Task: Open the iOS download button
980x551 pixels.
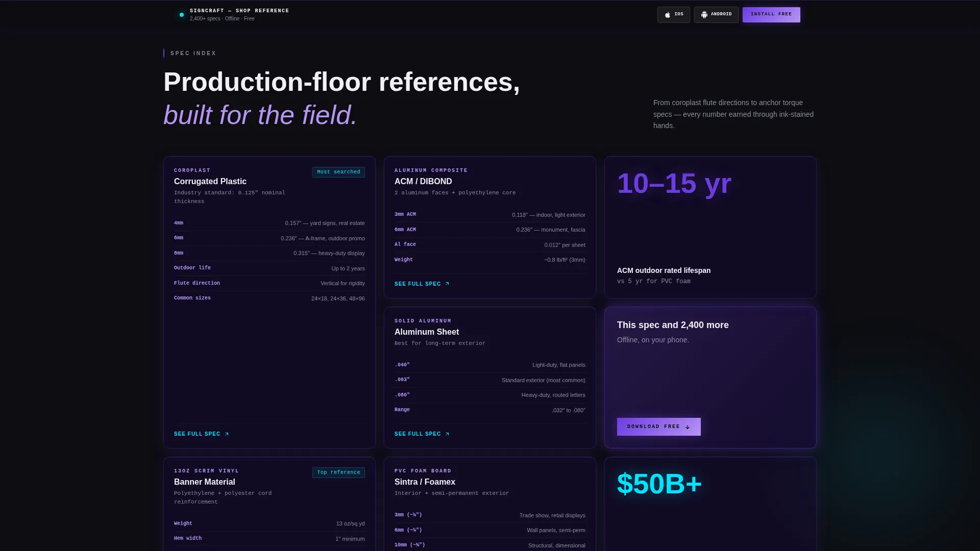Action: click(x=674, y=15)
